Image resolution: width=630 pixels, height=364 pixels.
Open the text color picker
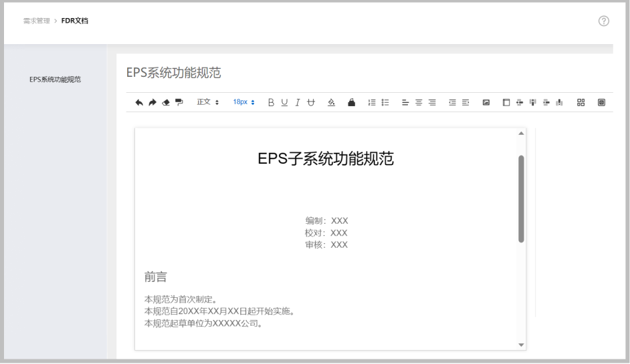[331, 102]
